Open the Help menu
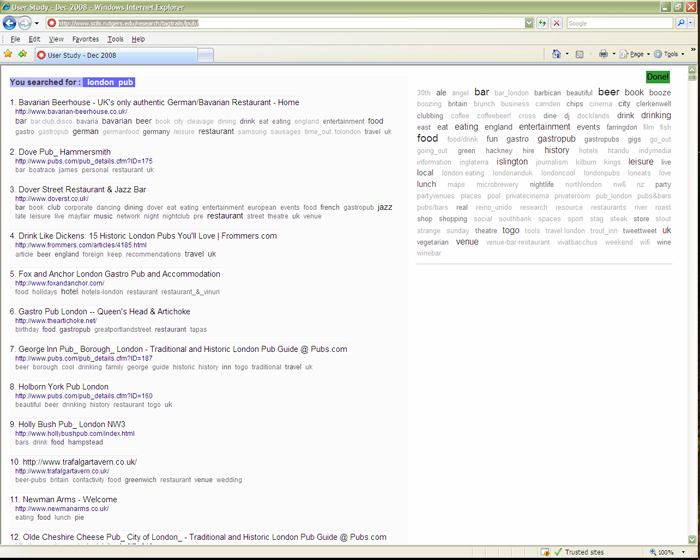Screen dimensions: 700x560 138,39
